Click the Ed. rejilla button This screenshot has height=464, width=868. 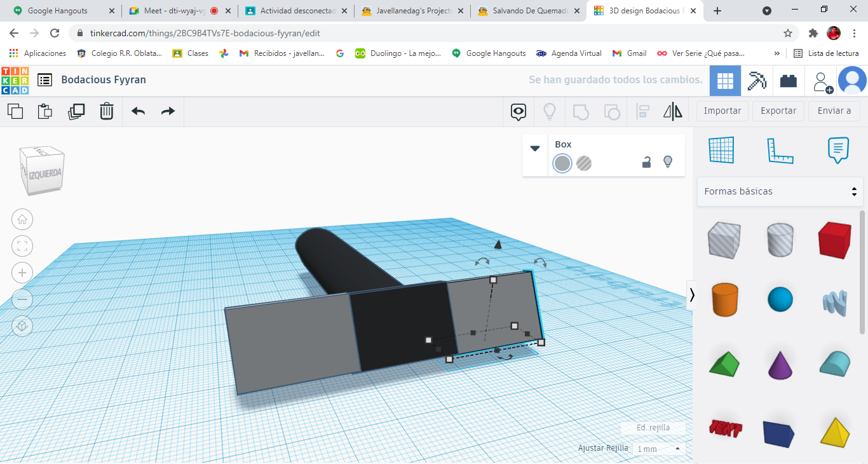click(653, 428)
